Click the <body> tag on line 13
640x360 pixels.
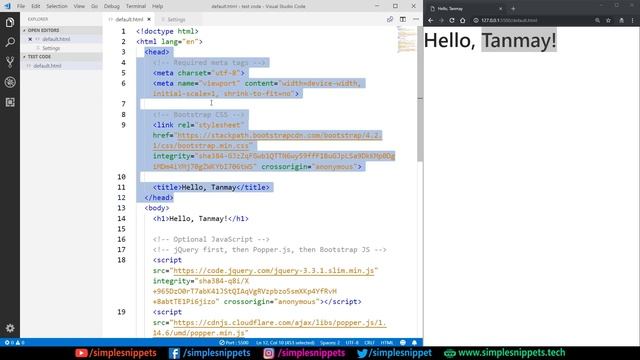(157, 208)
